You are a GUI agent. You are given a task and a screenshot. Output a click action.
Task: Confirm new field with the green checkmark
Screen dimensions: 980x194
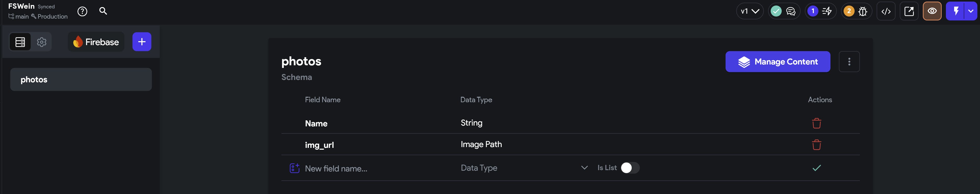tap(816, 168)
